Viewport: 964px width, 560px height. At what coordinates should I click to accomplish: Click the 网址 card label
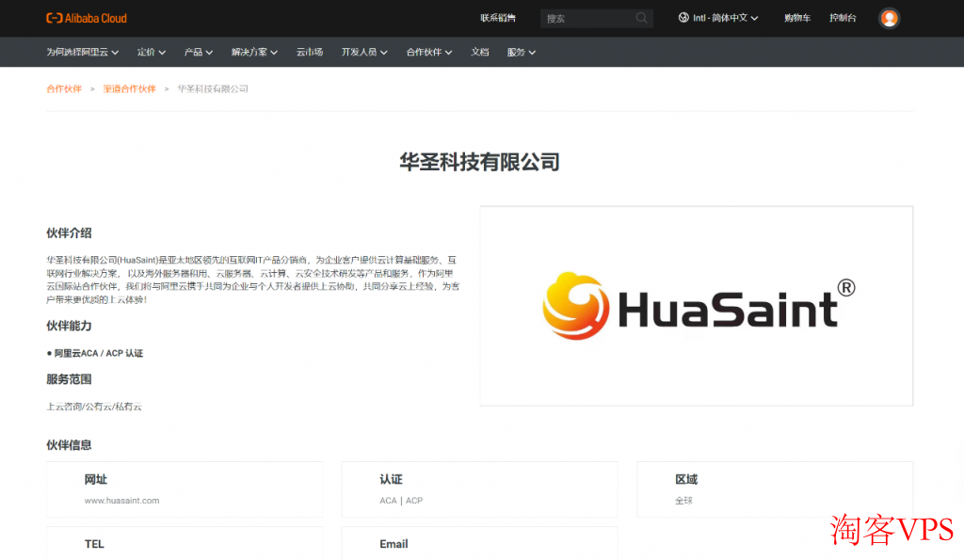pyautogui.click(x=95, y=479)
